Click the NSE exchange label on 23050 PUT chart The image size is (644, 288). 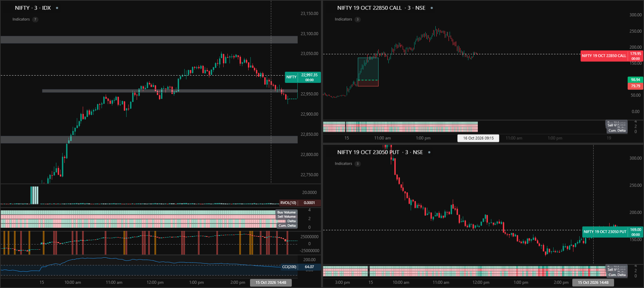[x=418, y=152]
